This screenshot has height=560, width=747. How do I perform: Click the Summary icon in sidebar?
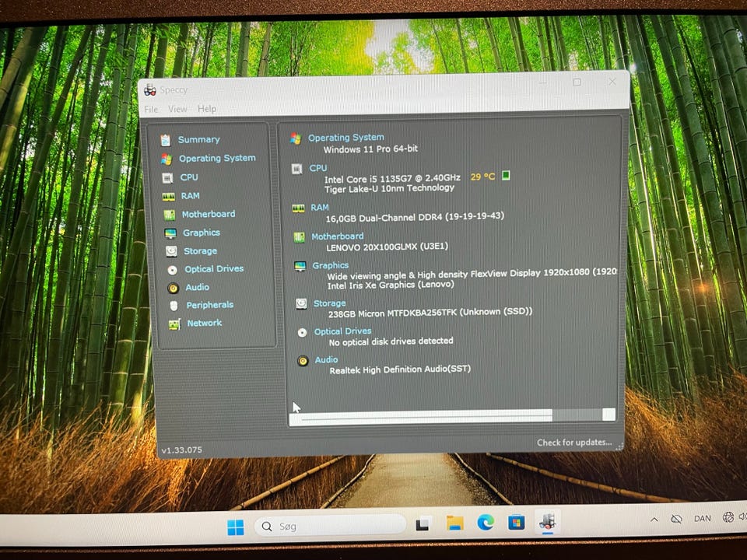[x=165, y=140]
